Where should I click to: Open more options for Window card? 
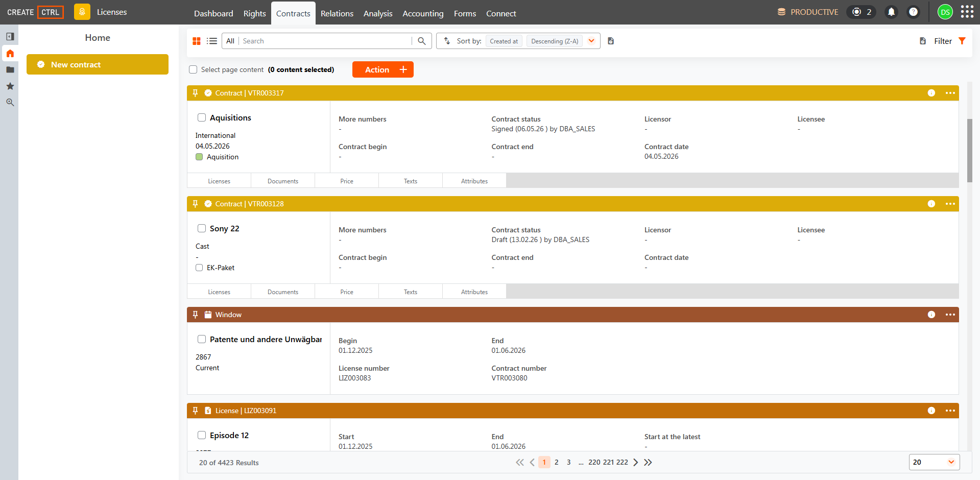[x=950, y=315]
